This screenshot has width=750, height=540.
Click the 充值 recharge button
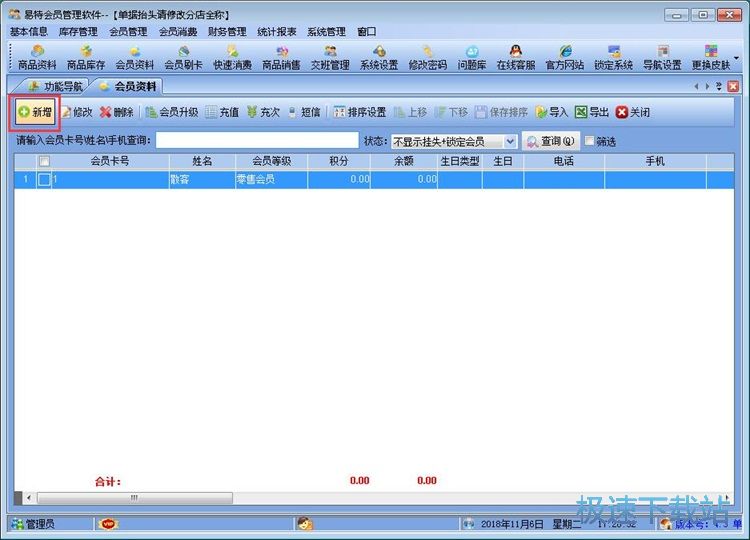tap(222, 112)
